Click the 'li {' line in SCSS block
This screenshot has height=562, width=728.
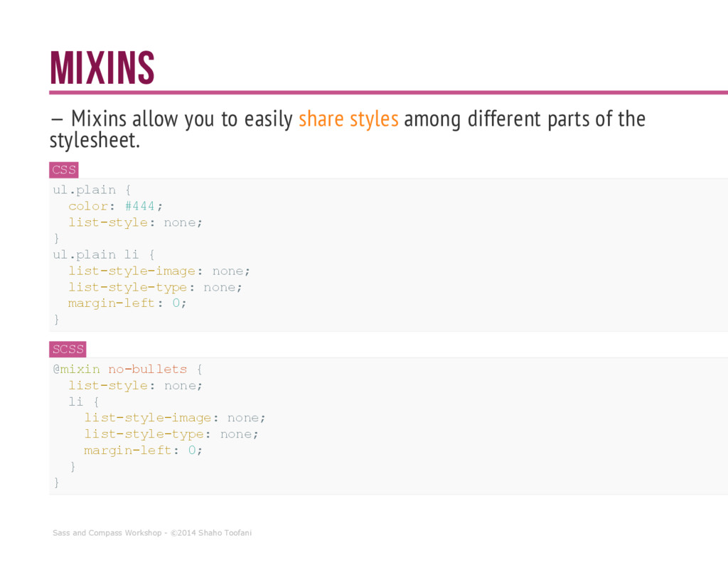pyautogui.click(x=84, y=401)
